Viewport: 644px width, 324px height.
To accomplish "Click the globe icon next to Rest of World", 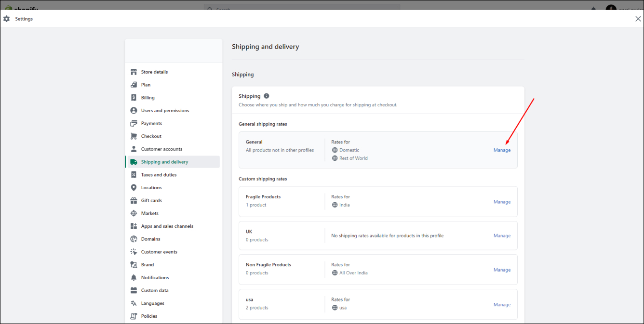I will click(335, 158).
